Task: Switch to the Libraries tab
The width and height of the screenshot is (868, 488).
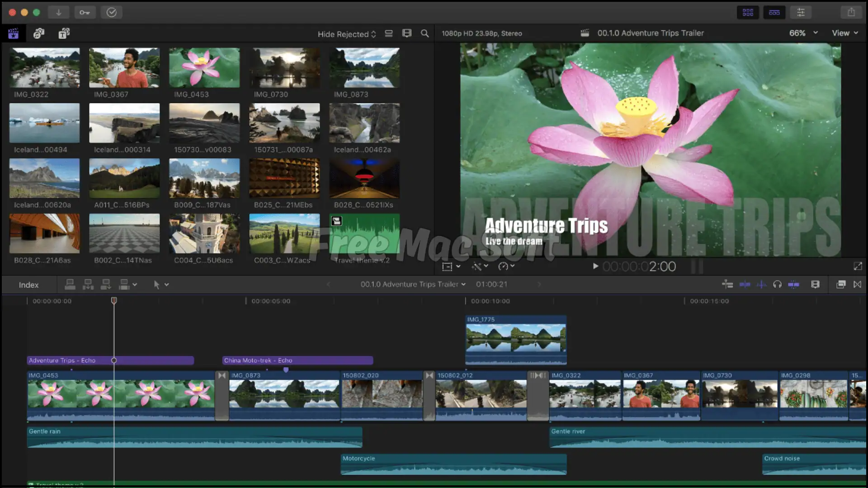Action: click(13, 33)
